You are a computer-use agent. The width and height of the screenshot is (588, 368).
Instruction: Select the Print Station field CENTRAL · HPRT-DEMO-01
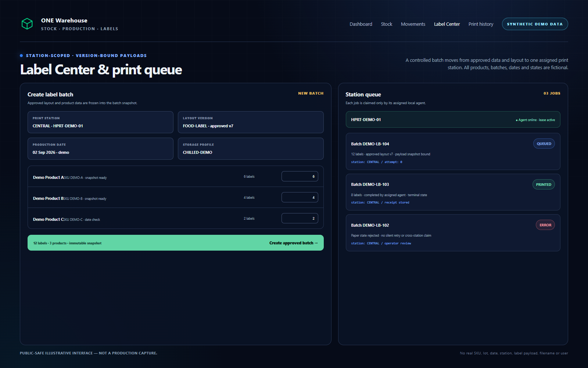pyautogui.click(x=100, y=122)
